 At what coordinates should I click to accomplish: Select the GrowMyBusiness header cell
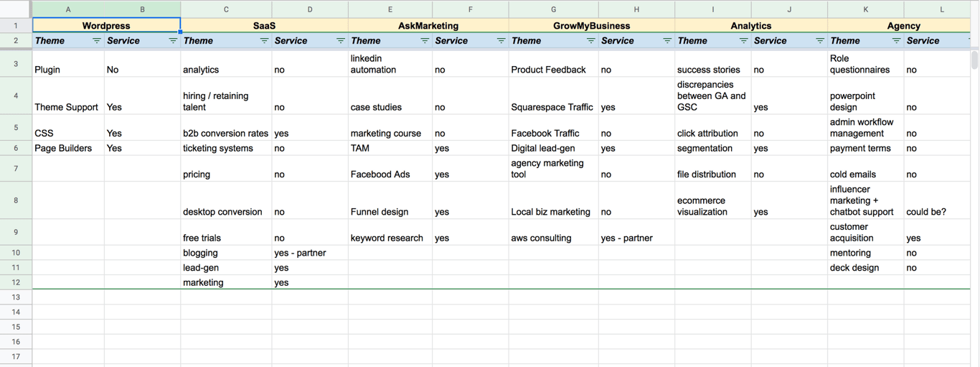coord(592,26)
